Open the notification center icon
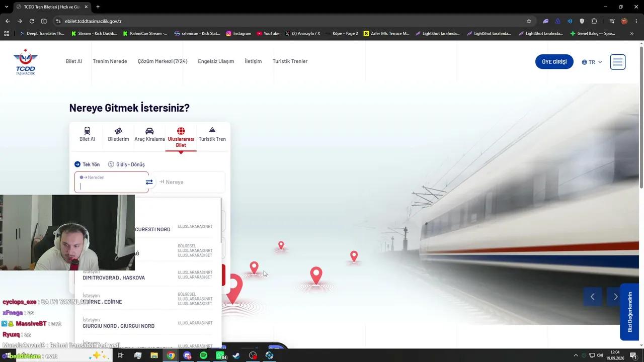Image resolution: width=644 pixels, height=362 pixels. [x=633, y=355]
